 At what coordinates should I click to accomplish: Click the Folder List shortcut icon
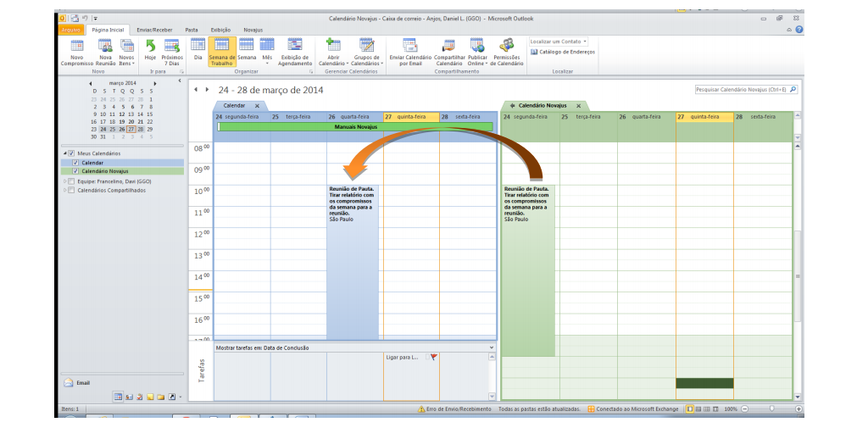pos(160,397)
